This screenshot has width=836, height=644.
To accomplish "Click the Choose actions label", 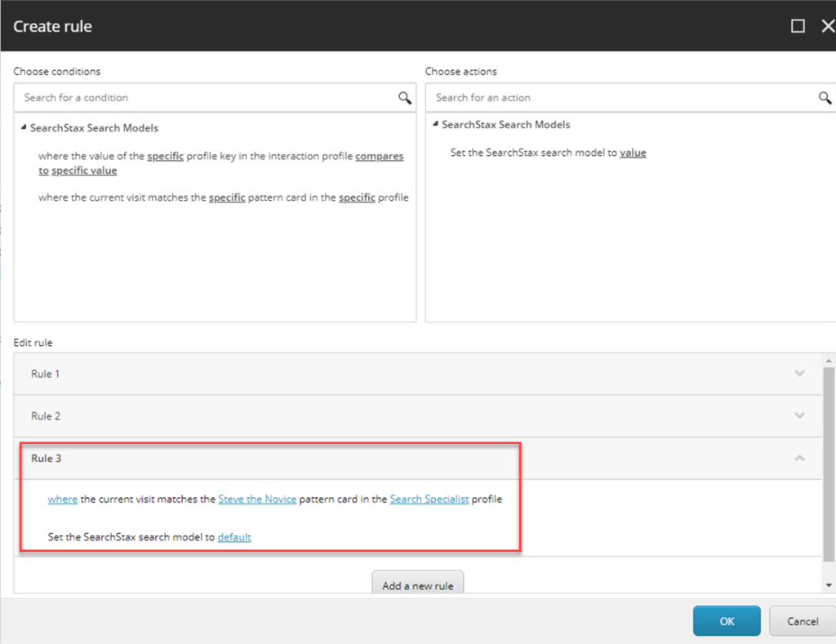I will point(460,72).
